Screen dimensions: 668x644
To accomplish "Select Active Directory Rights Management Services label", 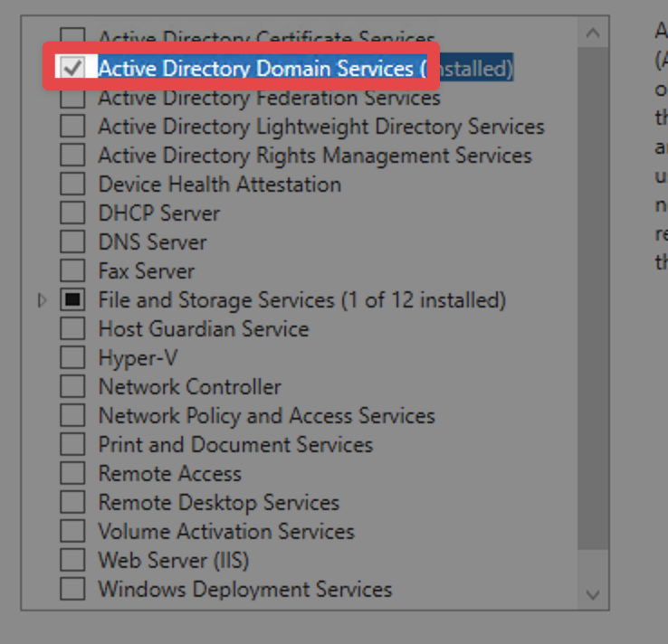I will tap(315, 156).
